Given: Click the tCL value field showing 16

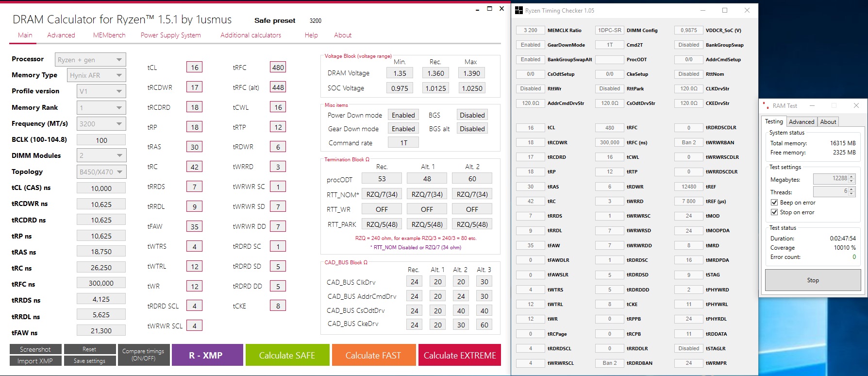Looking at the screenshot, I should 194,68.
